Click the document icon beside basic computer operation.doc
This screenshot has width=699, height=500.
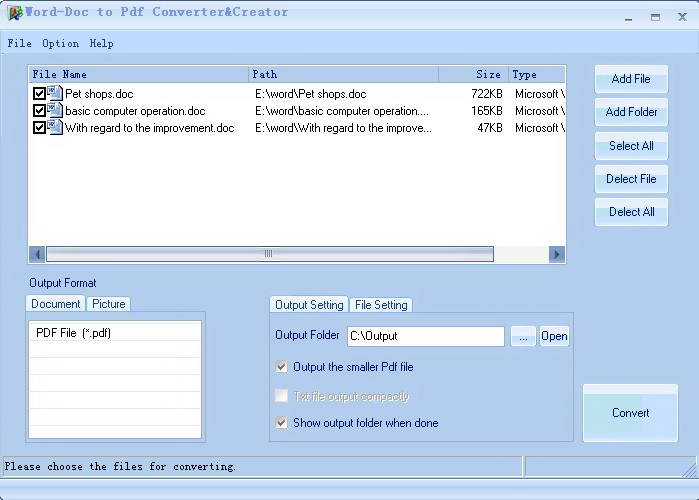pyautogui.click(x=55, y=110)
